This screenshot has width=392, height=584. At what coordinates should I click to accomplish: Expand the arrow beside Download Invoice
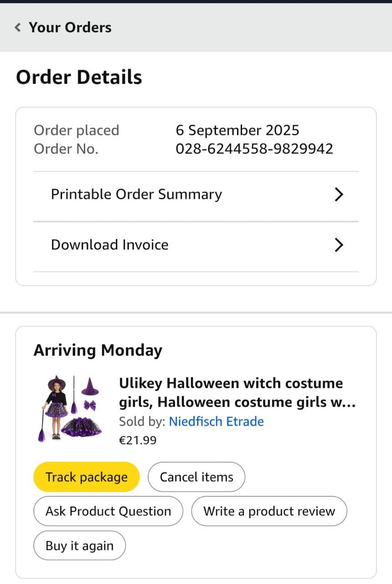tap(339, 245)
